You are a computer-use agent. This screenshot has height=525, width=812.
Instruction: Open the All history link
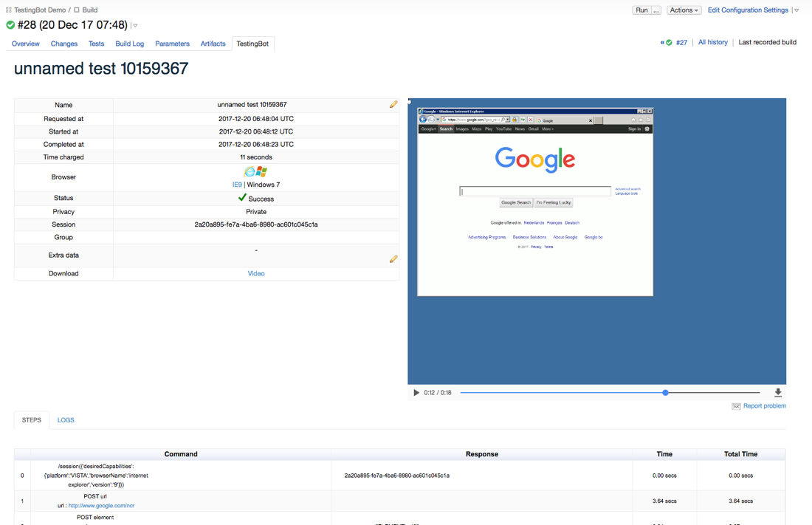pos(712,42)
